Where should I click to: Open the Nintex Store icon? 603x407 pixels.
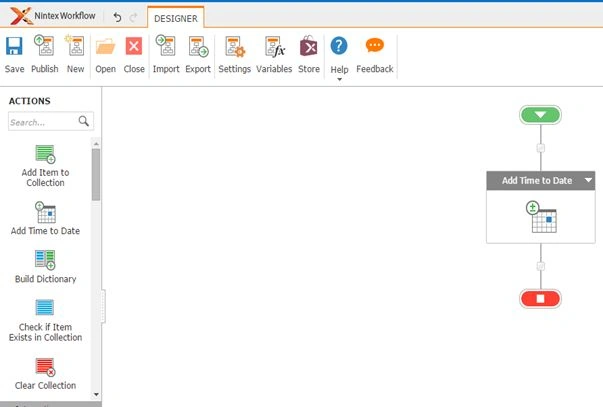click(x=309, y=46)
